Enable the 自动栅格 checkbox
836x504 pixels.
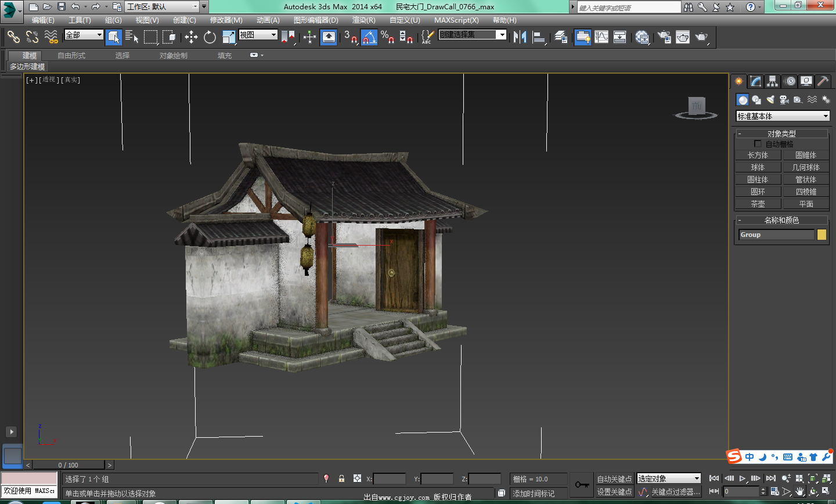(x=758, y=143)
